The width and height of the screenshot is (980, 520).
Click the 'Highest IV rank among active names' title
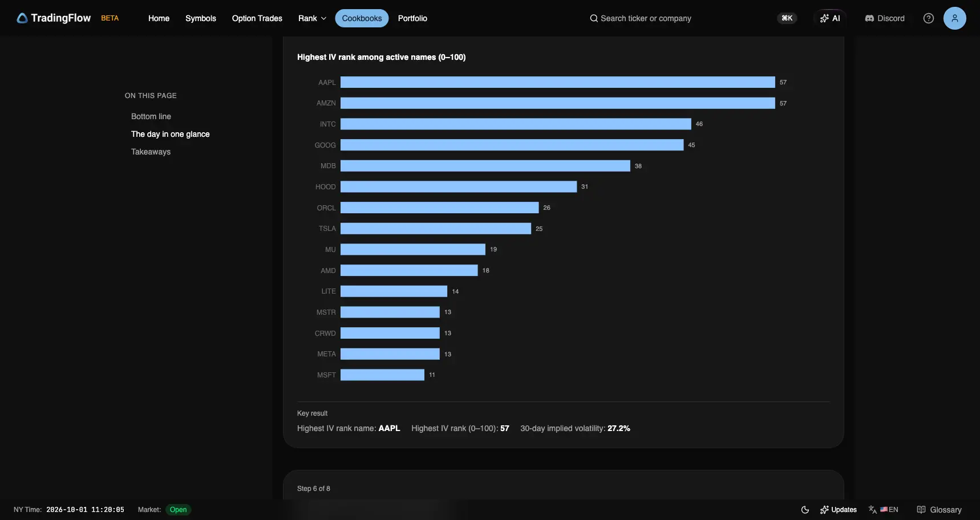(x=381, y=57)
